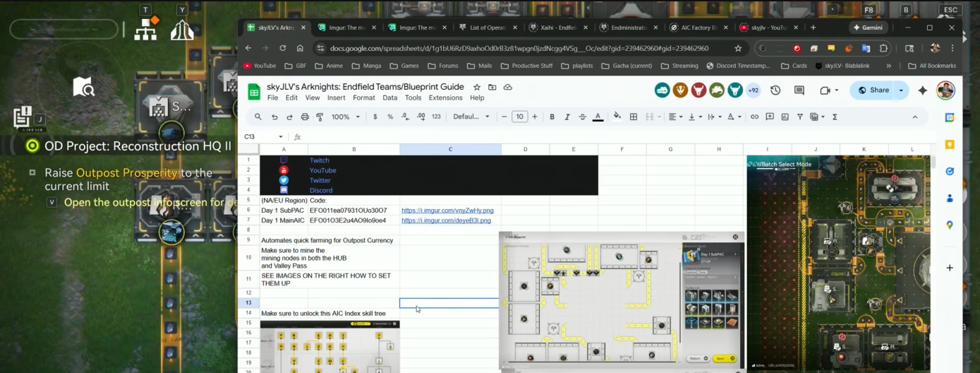This screenshot has height=373, width=980.
Task: Open the fill color picker
Action: click(617, 117)
